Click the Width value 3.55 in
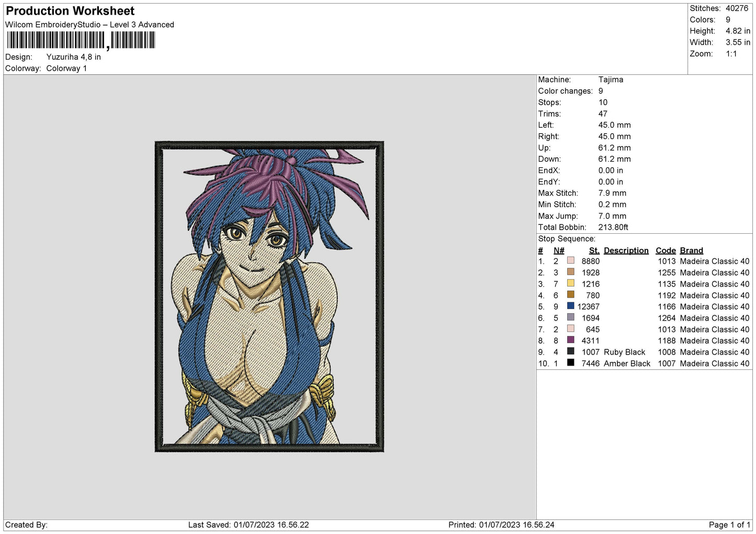This screenshot has height=534, width=756. 738,42
